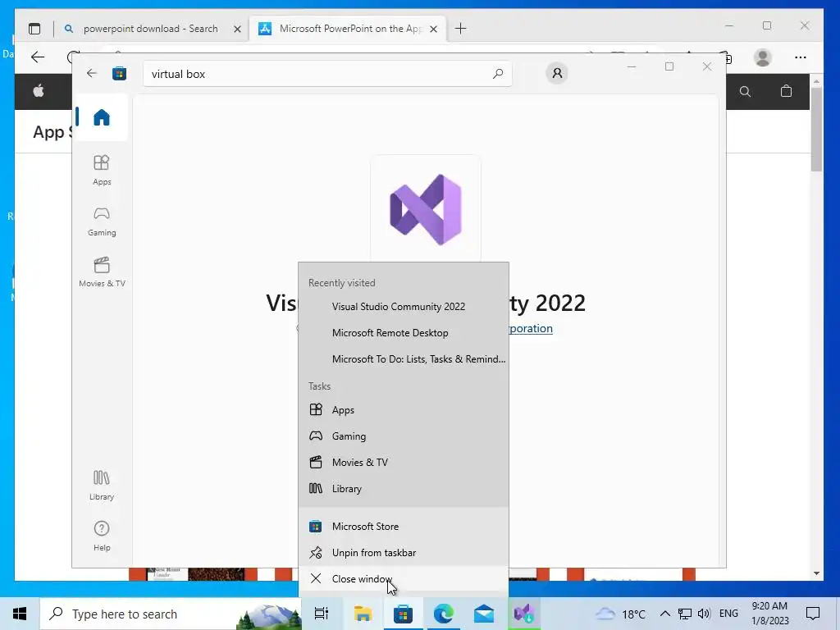
Task: Click volume speaker icon in tray
Action: coord(704,614)
